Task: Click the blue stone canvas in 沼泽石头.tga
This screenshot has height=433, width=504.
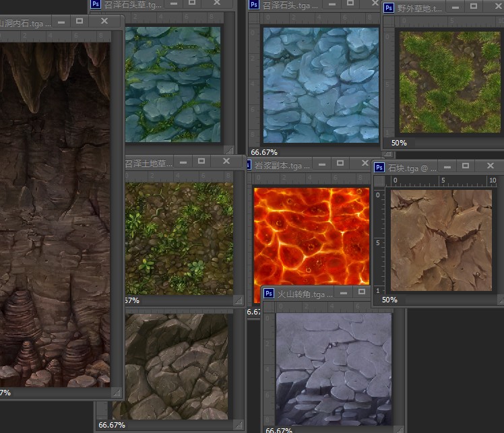Action: coord(321,85)
